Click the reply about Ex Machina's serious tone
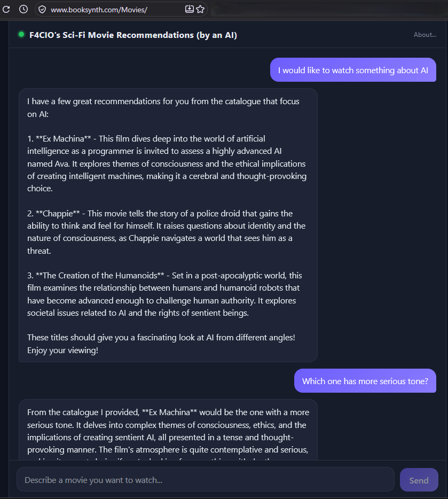This screenshot has width=448, height=499. pos(168,430)
